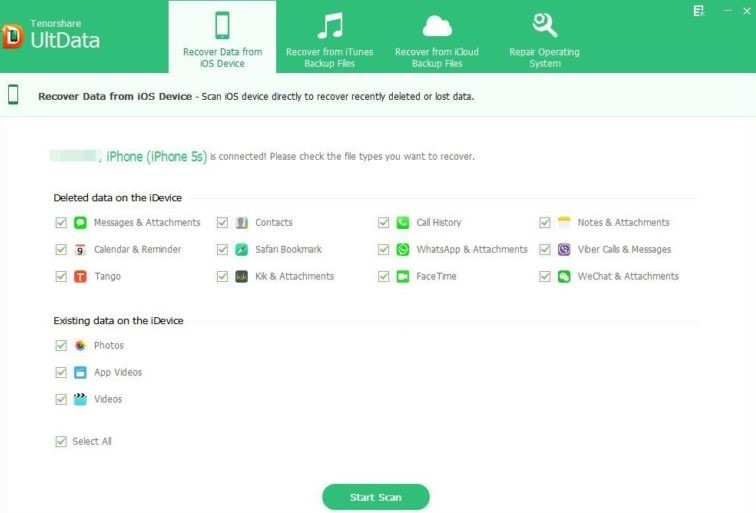Uncheck the Contacts checkbox
Screen dimensions: 756x513
tap(222, 223)
